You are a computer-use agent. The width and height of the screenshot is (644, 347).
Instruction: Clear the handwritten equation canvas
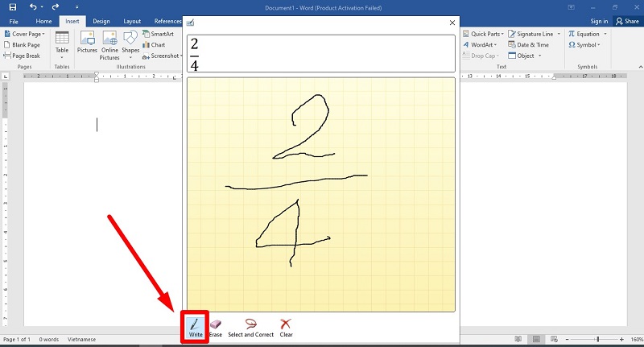[x=286, y=327]
